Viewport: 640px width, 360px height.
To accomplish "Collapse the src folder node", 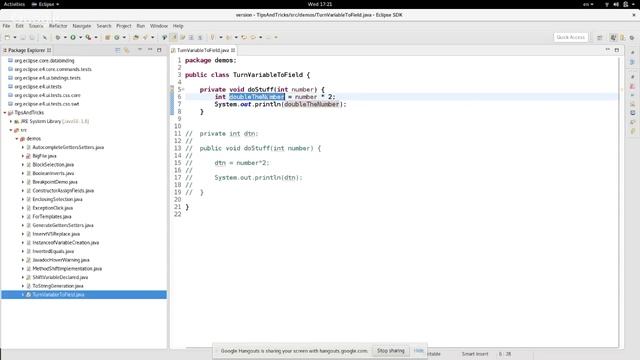I will pos(11,130).
